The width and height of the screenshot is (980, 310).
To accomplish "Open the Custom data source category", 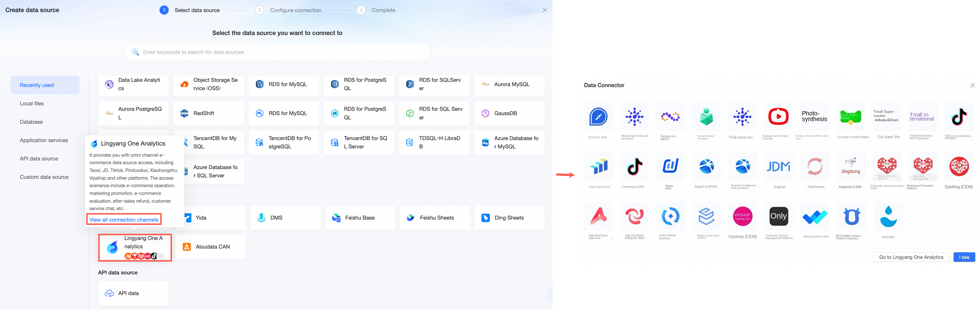I will (x=45, y=177).
